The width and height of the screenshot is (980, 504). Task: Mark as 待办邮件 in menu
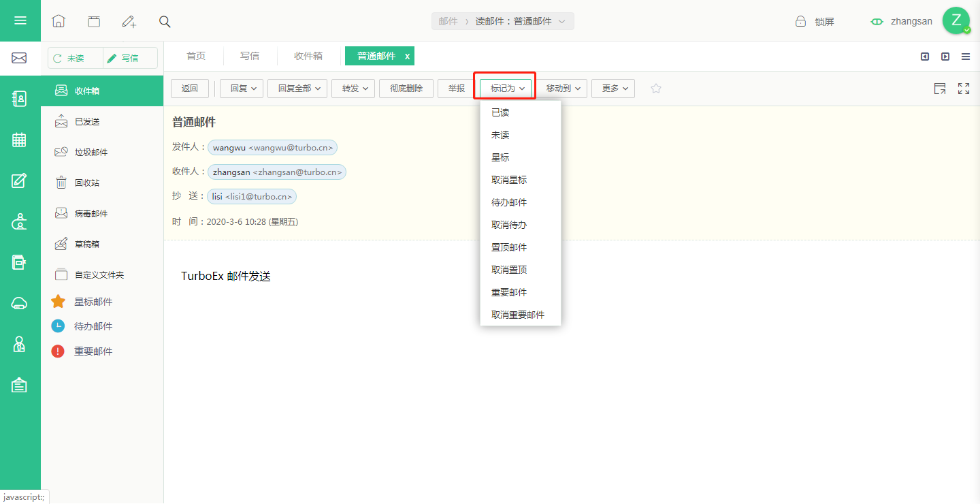(x=521, y=202)
